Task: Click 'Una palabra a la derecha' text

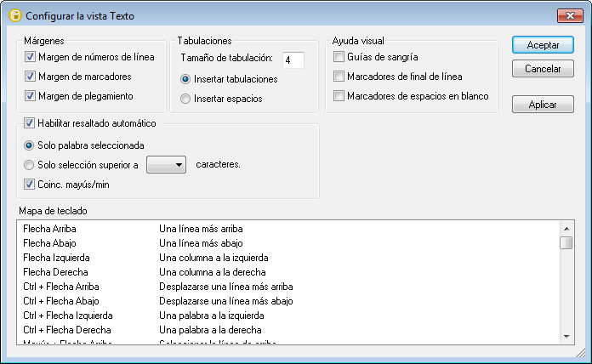Action: coord(210,330)
